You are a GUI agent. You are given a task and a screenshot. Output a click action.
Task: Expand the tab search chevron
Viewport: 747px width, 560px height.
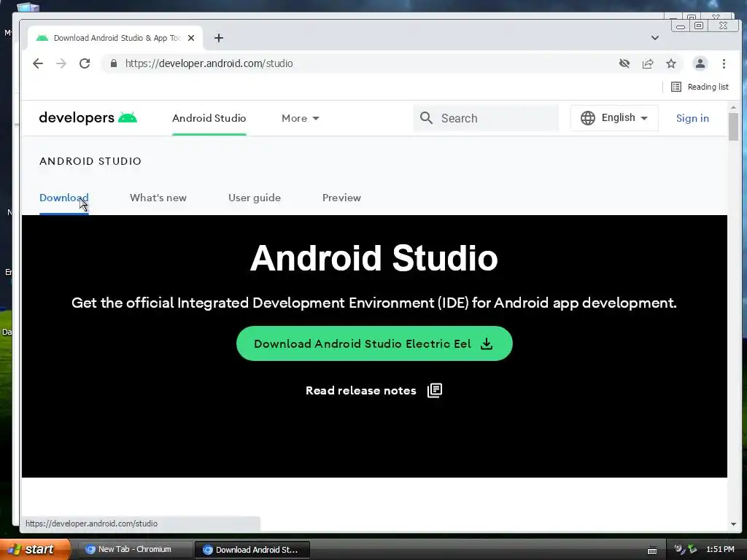(655, 38)
